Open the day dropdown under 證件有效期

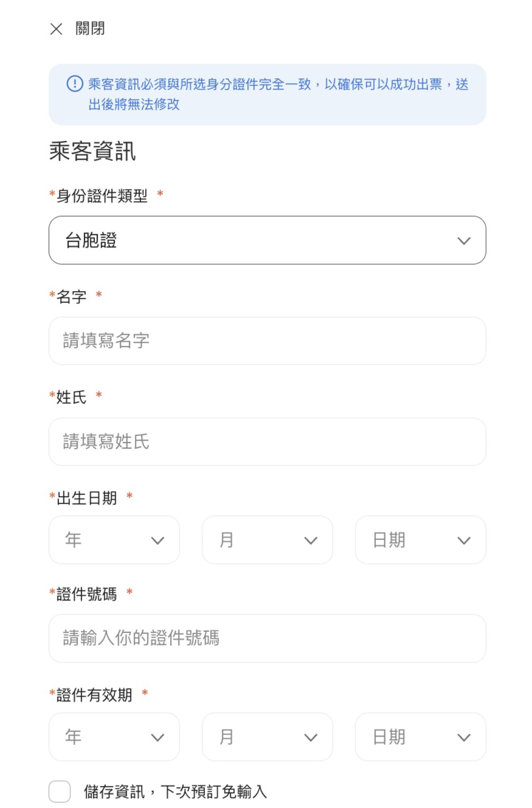point(420,737)
